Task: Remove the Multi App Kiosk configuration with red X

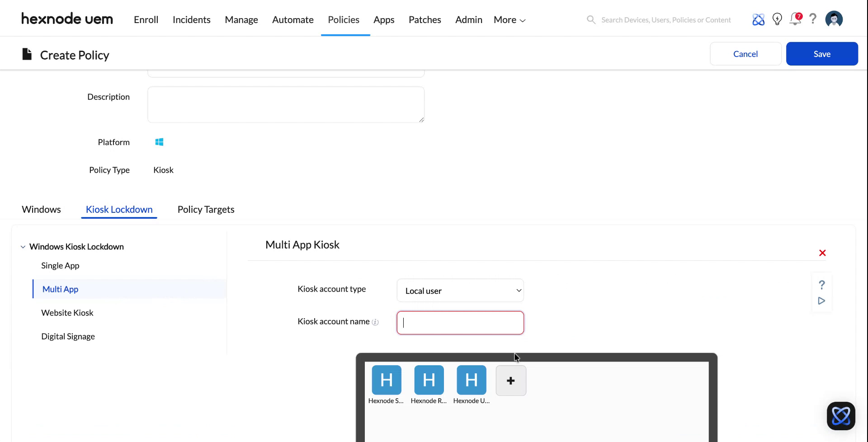Action: tap(822, 253)
